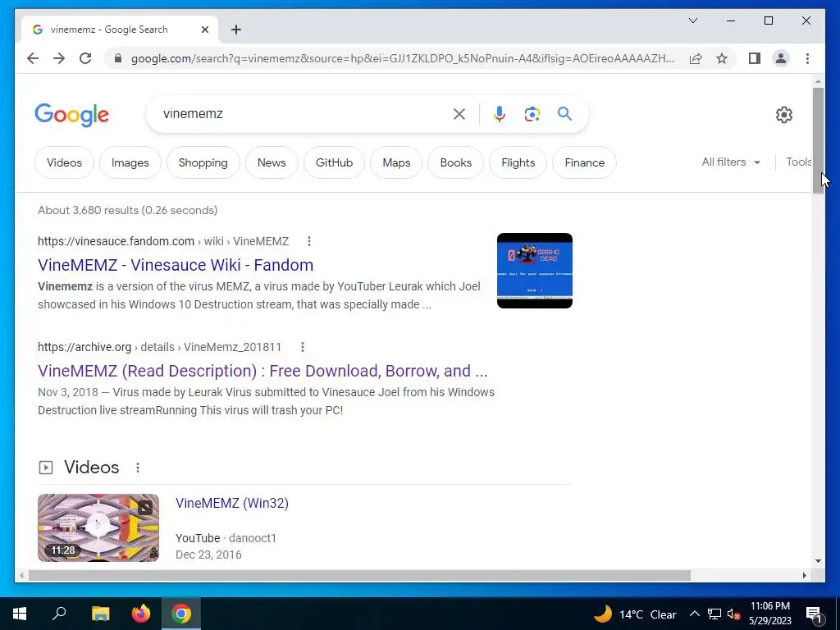
Task: Open the Chrome profile avatar
Action: tap(781, 58)
